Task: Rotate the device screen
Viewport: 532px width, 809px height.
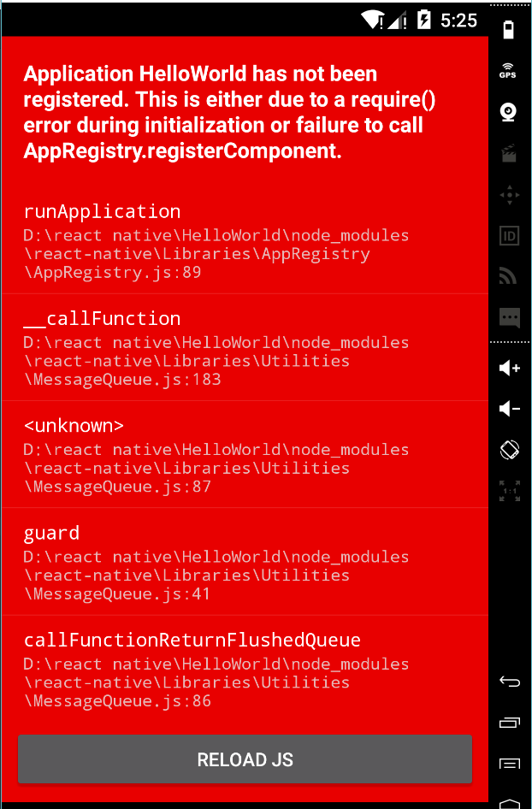Action: coord(509,449)
